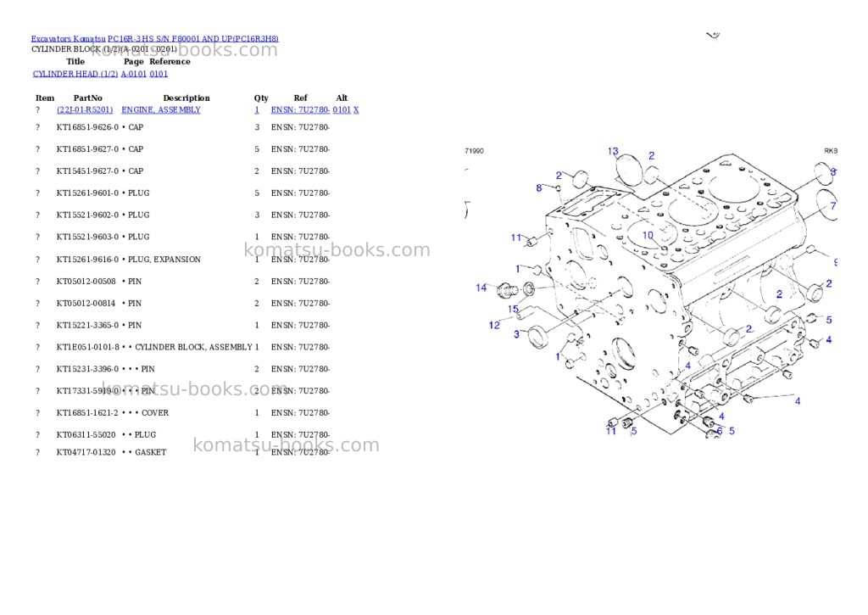
Task: Open the PC16R-3HS S/N F80001 AND UP link
Action: coord(193,39)
